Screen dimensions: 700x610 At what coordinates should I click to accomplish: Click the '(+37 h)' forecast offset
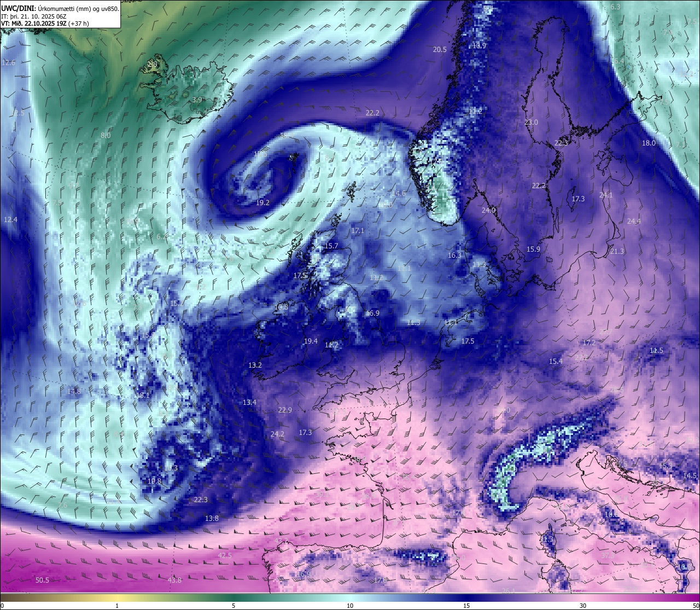point(79,24)
